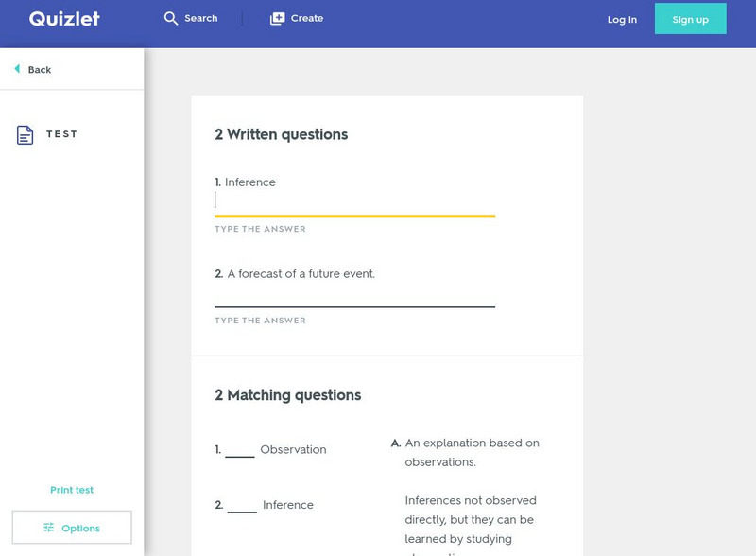
Task: Click the Create plus icon
Action: click(x=277, y=19)
